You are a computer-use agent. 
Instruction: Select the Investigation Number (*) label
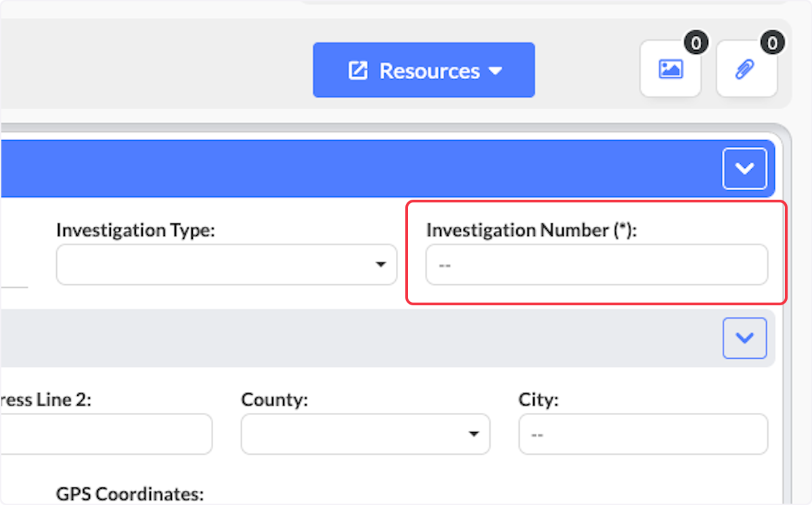click(x=533, y=230)
